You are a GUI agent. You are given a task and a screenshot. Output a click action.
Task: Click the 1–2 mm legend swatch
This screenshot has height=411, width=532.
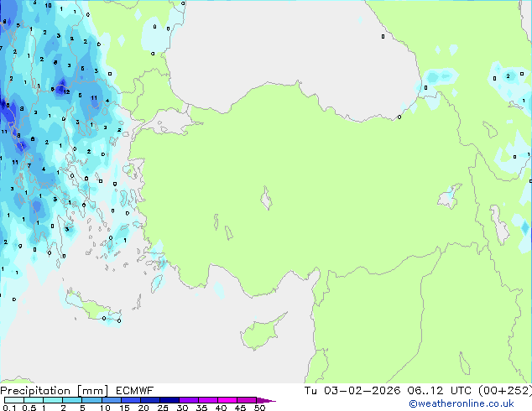53,400
